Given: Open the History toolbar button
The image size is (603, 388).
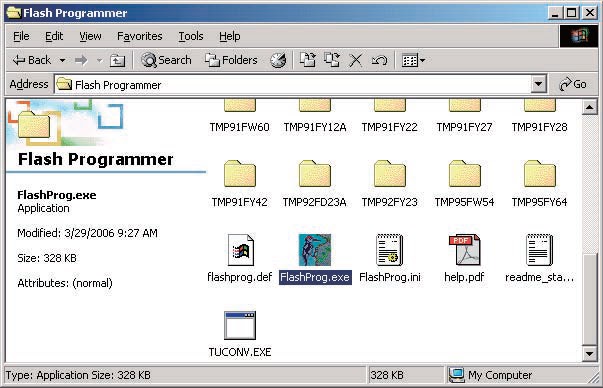Looking at the screenshot, I should pos(278,60).
